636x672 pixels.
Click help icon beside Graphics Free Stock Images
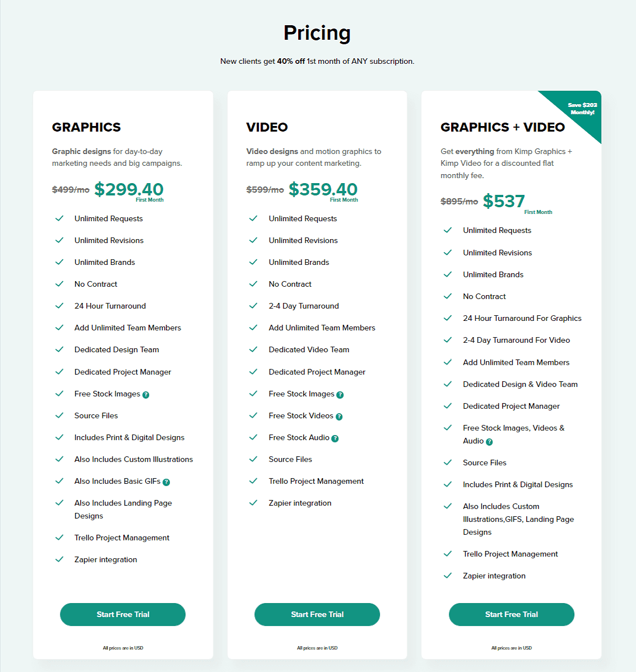tap(146, 395)
